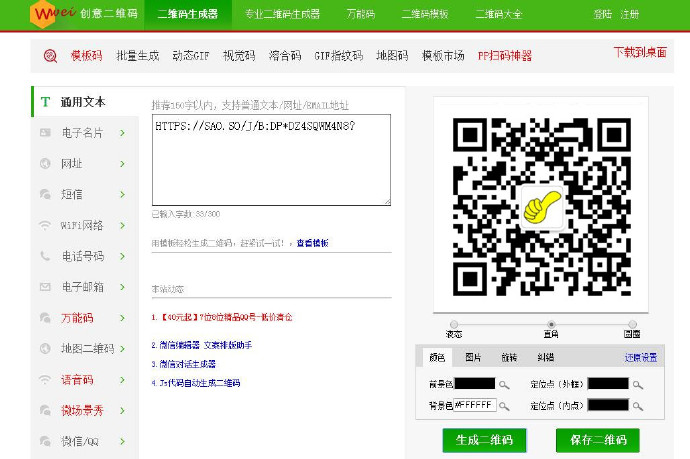Click the chat icon beside 微信/QQ
Viewport: 690px width, 459px height.
45,441
